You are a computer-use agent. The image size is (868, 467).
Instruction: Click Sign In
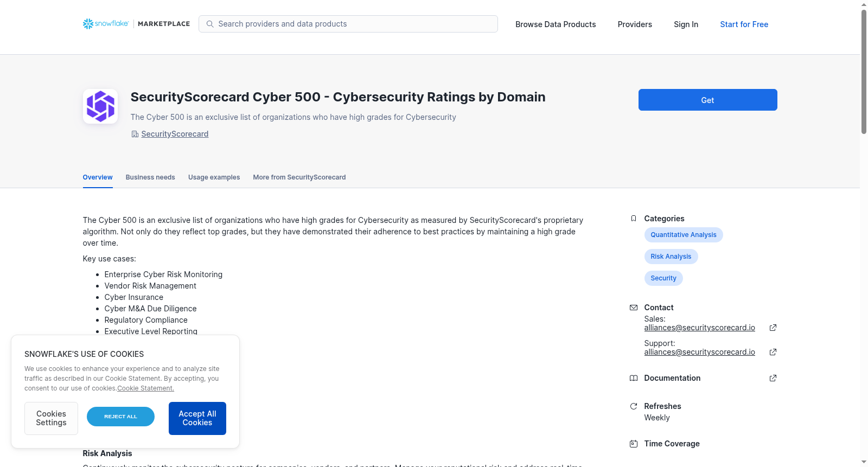[x=686, y=24]
